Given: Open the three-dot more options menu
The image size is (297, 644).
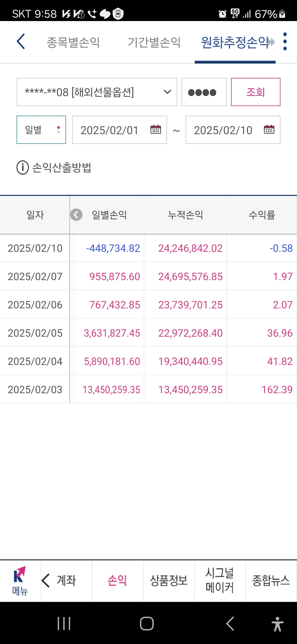Looking at the screenshot, I should [x=285, y=41].
